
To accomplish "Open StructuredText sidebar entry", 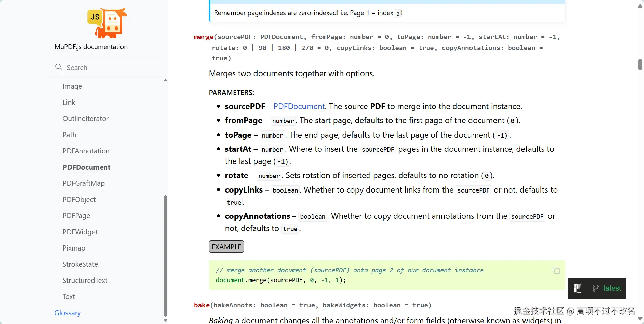I will 85,281.
